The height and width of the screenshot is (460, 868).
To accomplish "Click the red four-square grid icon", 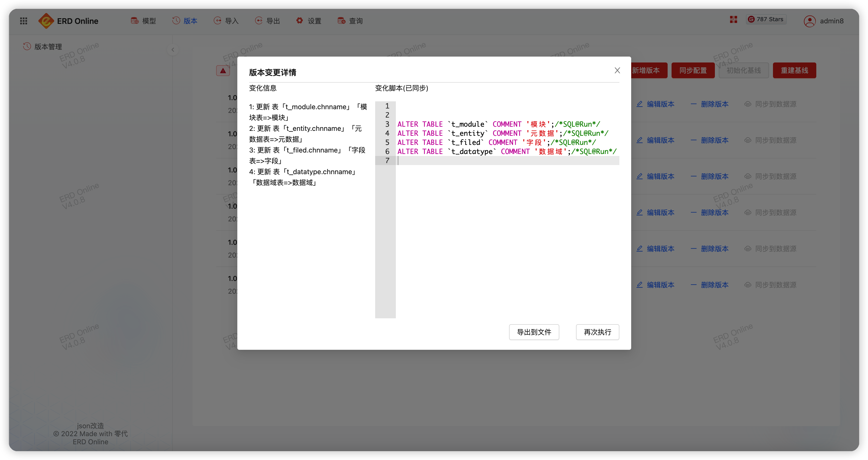I will coord(734,19).
